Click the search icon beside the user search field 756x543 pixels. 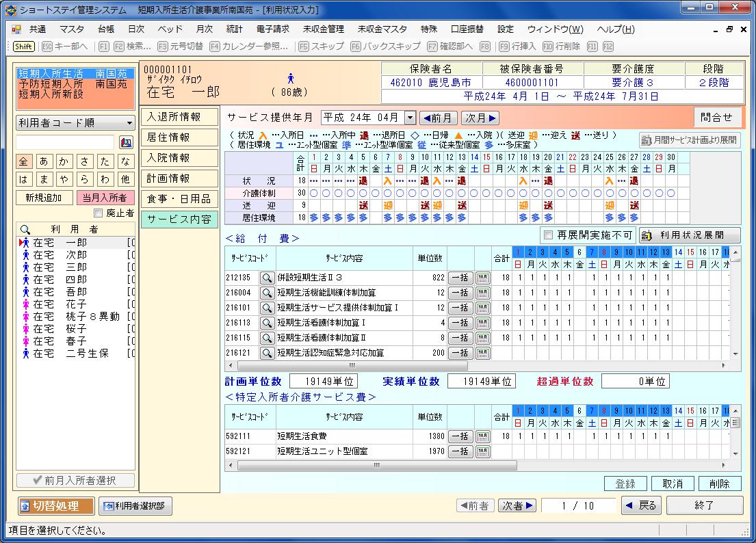point(126,142)
